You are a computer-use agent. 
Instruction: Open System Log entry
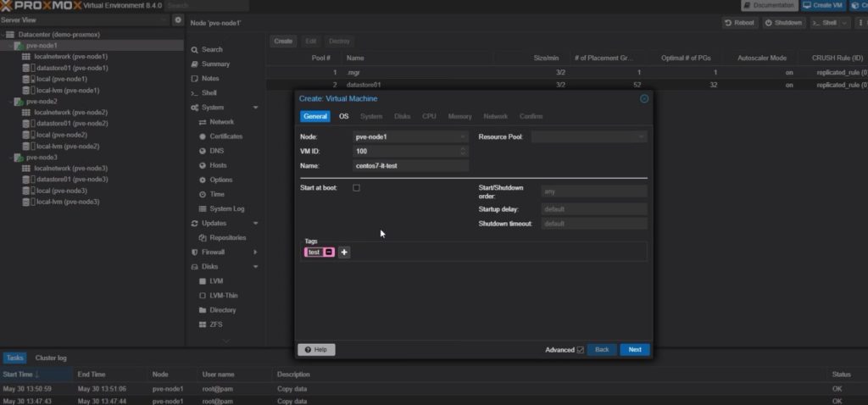(226, 208)
